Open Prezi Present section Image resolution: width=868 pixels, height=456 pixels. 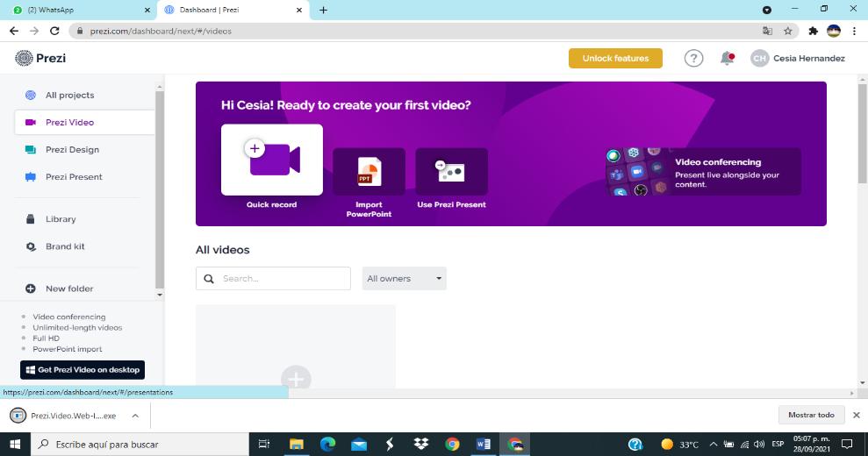(74, 176)
